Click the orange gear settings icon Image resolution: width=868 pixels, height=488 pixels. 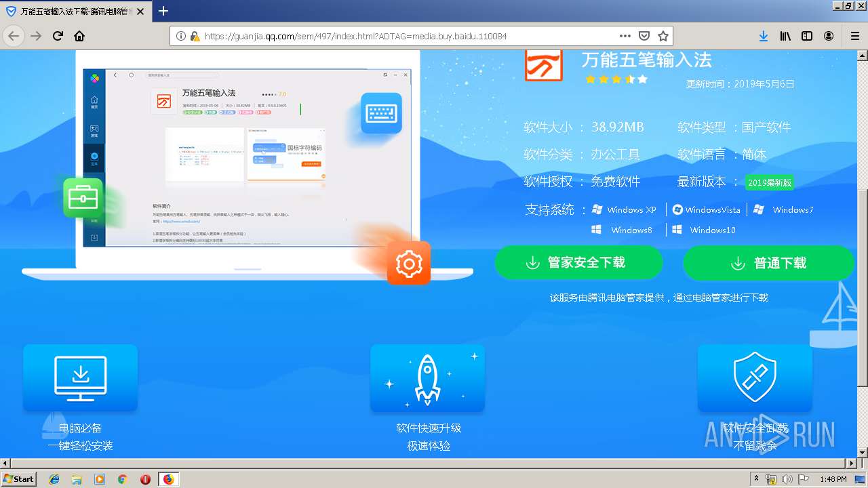point(409,263)
